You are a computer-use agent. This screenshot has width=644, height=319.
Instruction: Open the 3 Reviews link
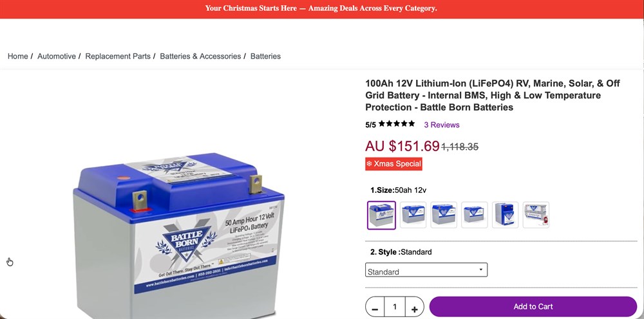[442, 125]
